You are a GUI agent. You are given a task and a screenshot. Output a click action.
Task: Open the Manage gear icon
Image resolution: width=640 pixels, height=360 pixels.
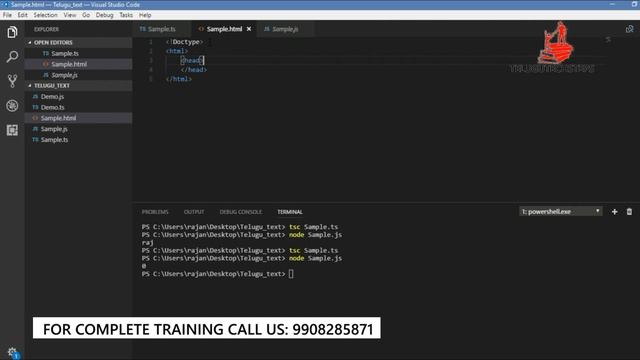click(12, 353)
